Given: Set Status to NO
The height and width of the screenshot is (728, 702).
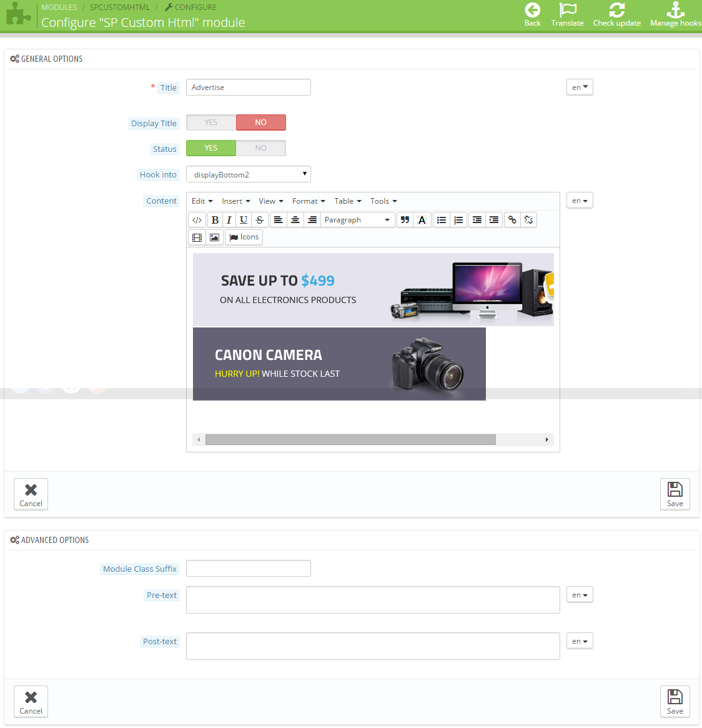Looking at the screenshot, I should coord(261,148).
